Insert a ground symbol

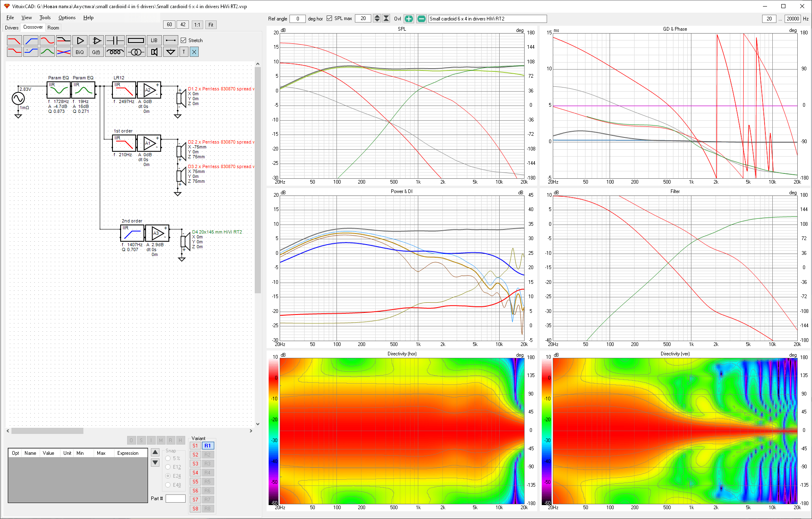coord(171,52)
